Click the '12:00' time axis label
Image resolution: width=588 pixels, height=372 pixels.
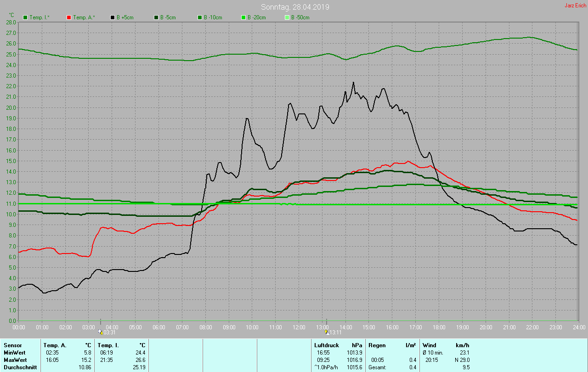pyautogui.click(x=299, y=327)
